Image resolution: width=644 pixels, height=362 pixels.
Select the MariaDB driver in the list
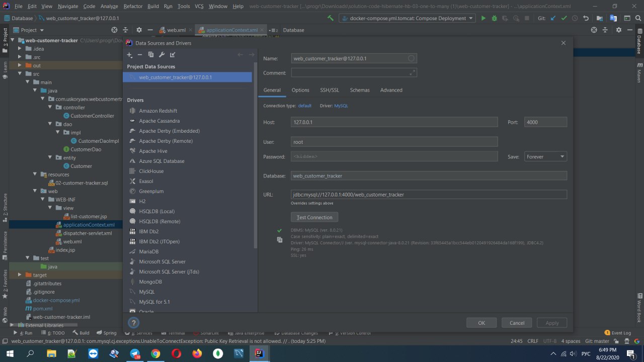[148, 251]
